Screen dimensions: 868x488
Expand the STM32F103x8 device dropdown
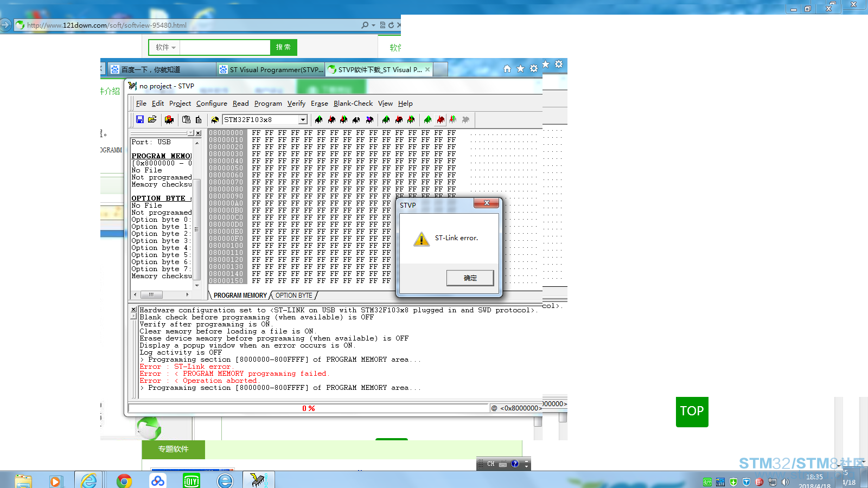click(x=303, y=120)
